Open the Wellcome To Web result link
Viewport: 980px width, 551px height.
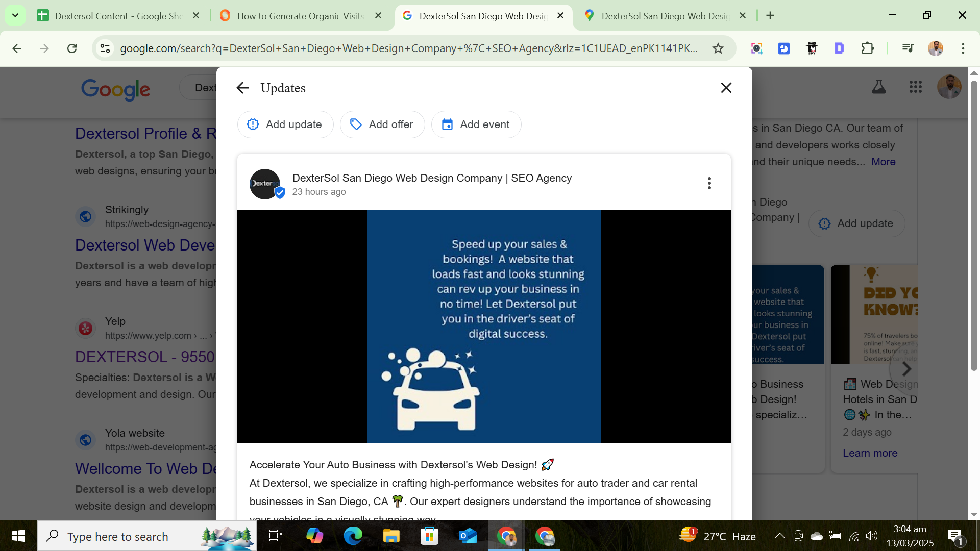click(x=146, y=469)
